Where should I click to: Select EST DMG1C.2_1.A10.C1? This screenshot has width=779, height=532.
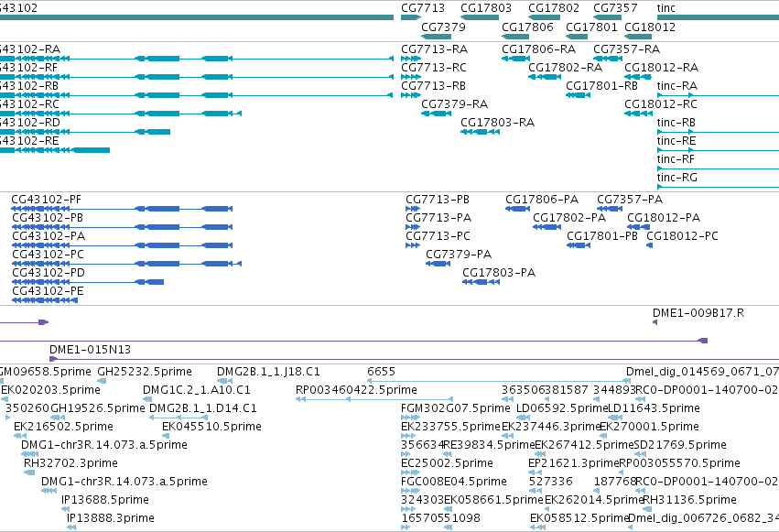(147, 399)
